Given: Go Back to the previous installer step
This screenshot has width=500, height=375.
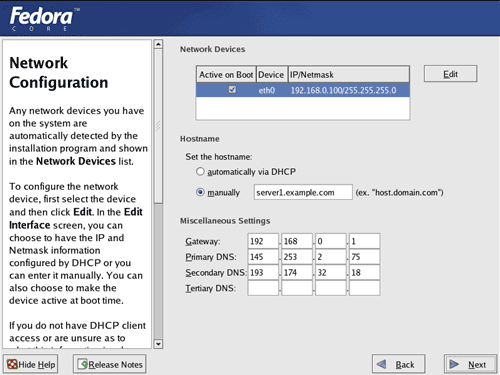Looking at the screenshot, I should tap(398, 364).
